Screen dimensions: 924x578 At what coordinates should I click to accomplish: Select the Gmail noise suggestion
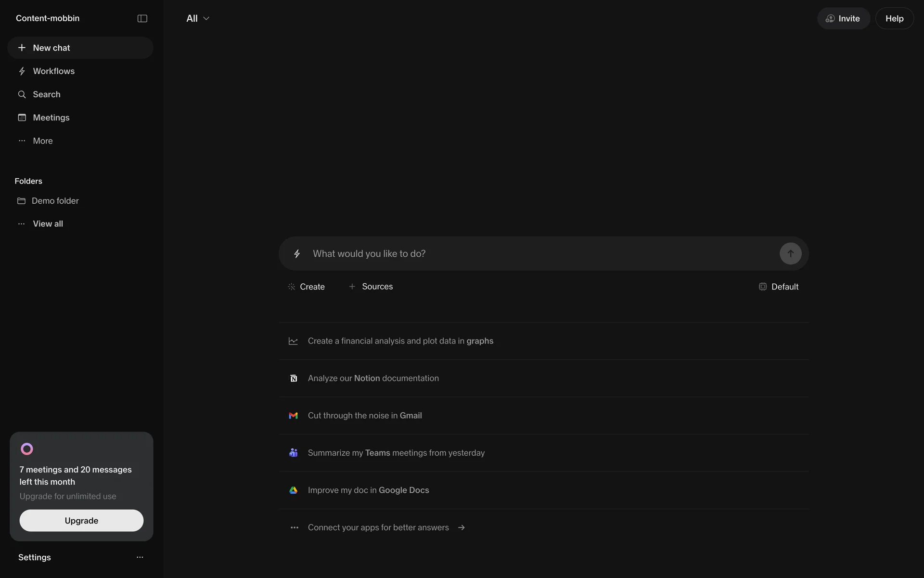364,416
